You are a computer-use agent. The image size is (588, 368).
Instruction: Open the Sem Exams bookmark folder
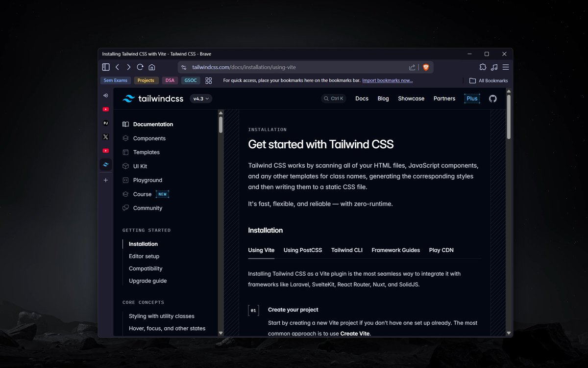[x=116, y=80]
